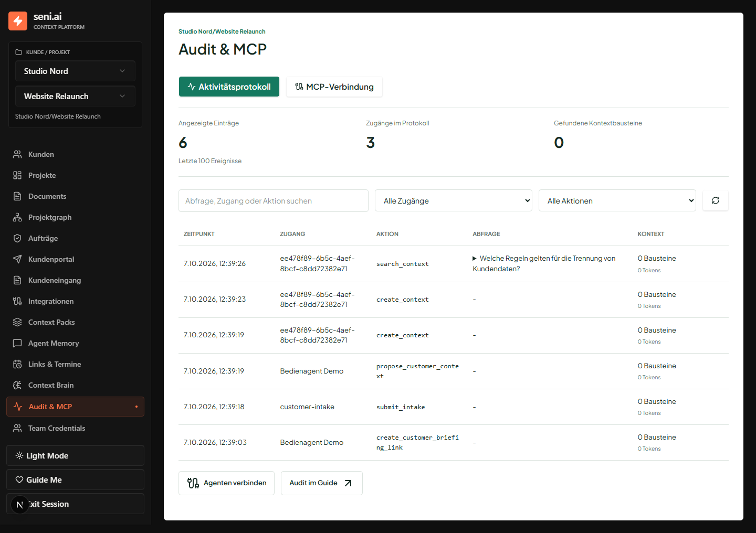Click the refresh icon button beside filters
This screenshot has height=533, width=756.
(x=715, y=200)
